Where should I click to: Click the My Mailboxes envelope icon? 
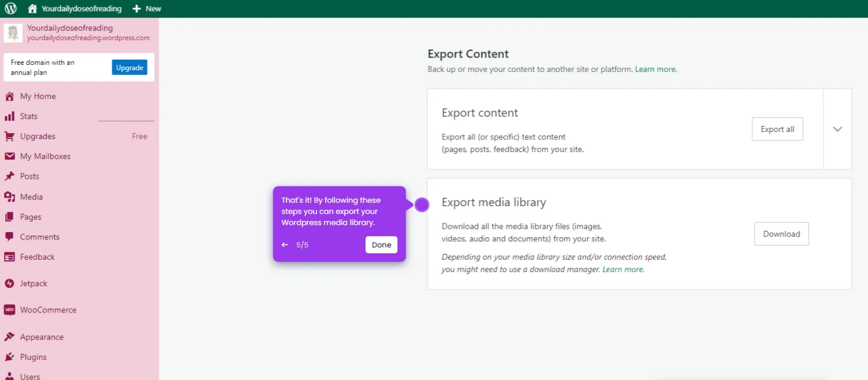click(10, 156)
